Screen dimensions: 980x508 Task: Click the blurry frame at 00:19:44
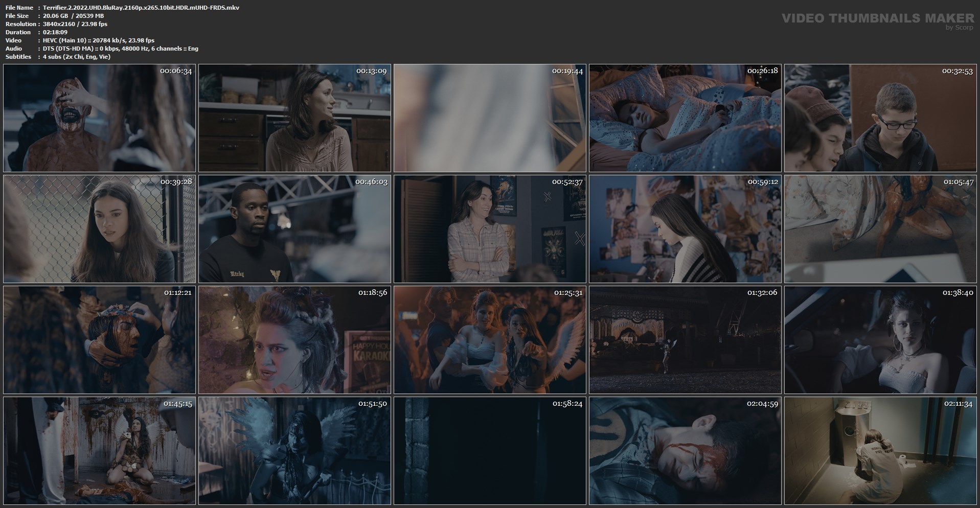490,118
